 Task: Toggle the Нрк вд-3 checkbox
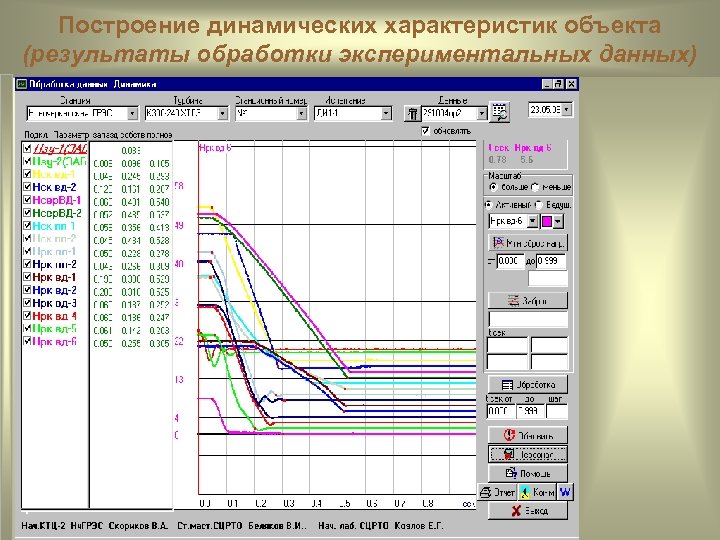point(27,303)
